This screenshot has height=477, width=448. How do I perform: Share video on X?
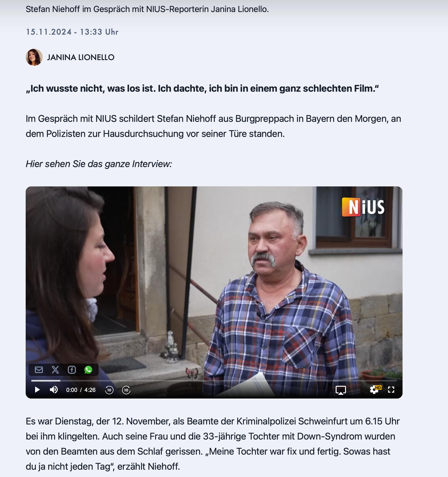(55, 370)
